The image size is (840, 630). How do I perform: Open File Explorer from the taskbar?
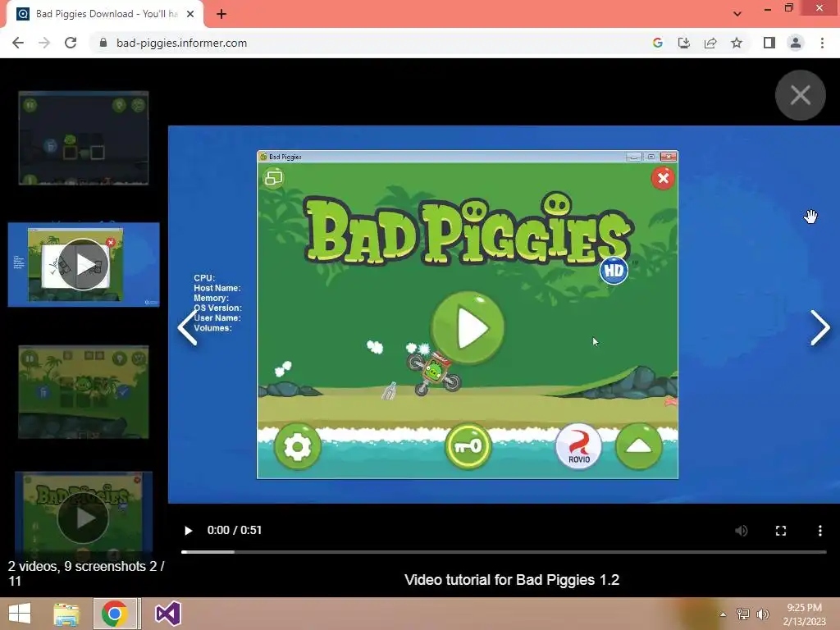(66, 614)
